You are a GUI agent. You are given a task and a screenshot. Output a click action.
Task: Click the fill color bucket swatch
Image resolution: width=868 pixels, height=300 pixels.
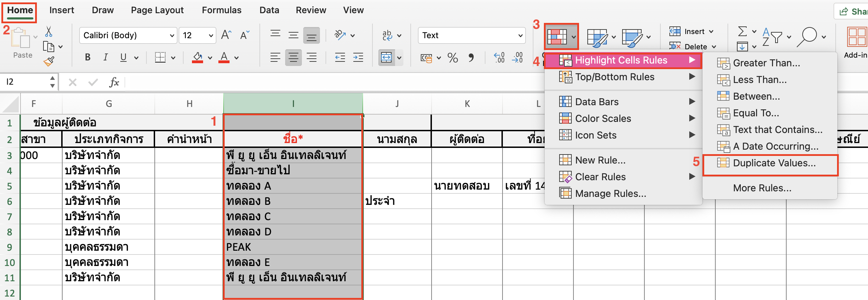click(198, 57)
